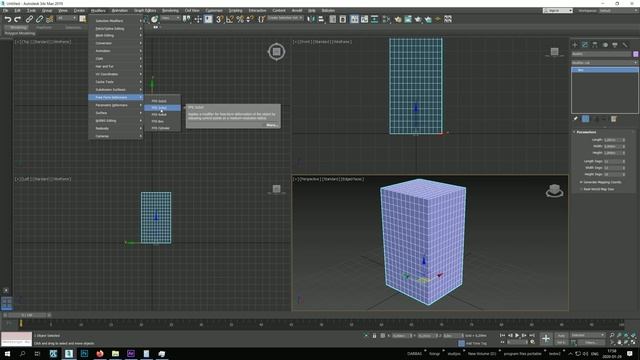The width and height of the screenshot is (640, 360).
Task: Open Edit Named Selection Sets icon
Action: 262,19
